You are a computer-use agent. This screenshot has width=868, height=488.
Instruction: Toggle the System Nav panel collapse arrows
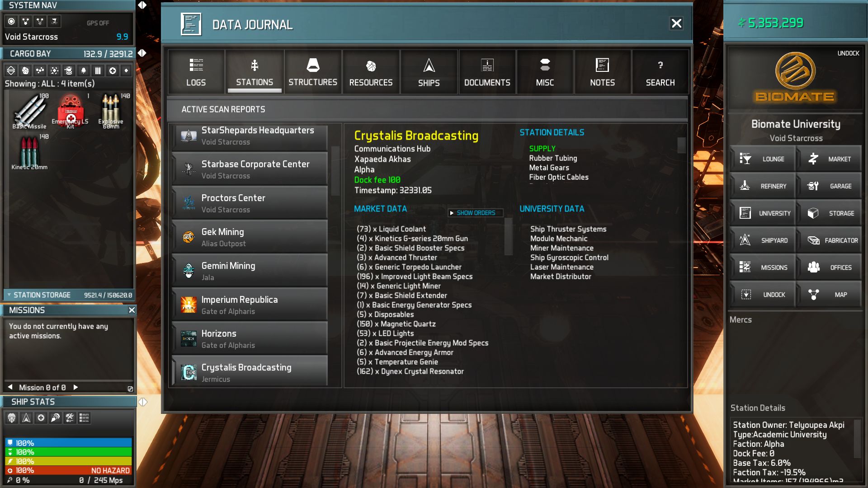[142, 5]
